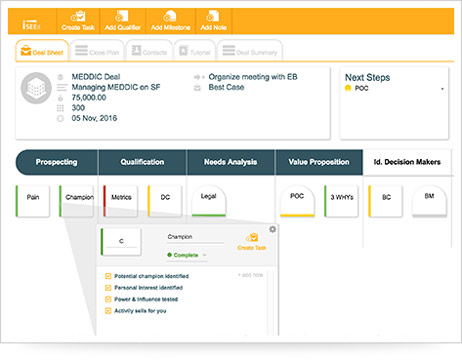
Task: Open the BM milestone card
Action: tap(429, 201)
